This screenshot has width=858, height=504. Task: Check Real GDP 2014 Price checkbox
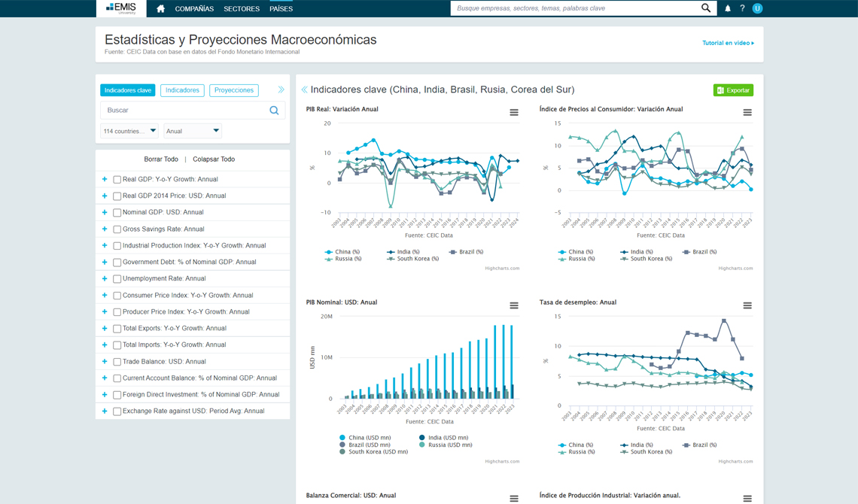tap(117, 196)
